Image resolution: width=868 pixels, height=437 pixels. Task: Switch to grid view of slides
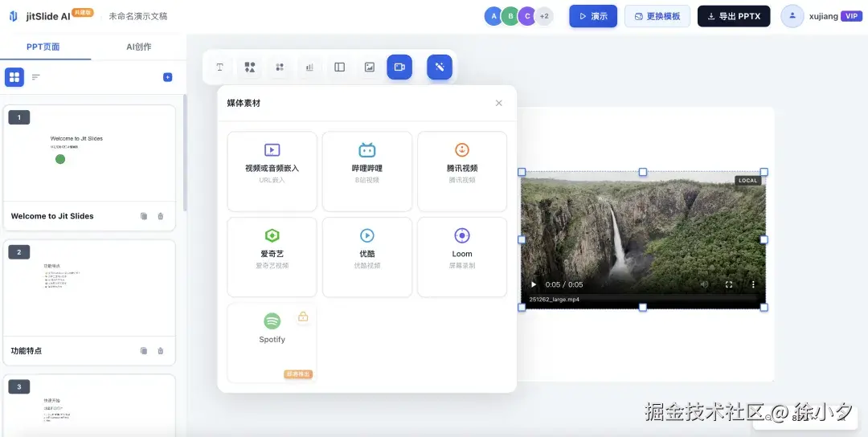pos(14,77)
